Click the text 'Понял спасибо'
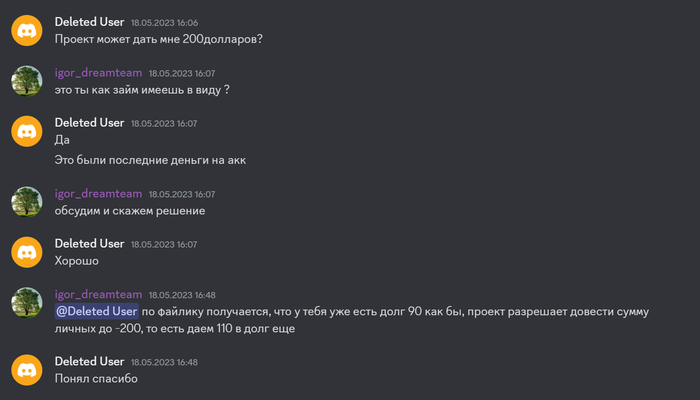 (x=96, y=379)
